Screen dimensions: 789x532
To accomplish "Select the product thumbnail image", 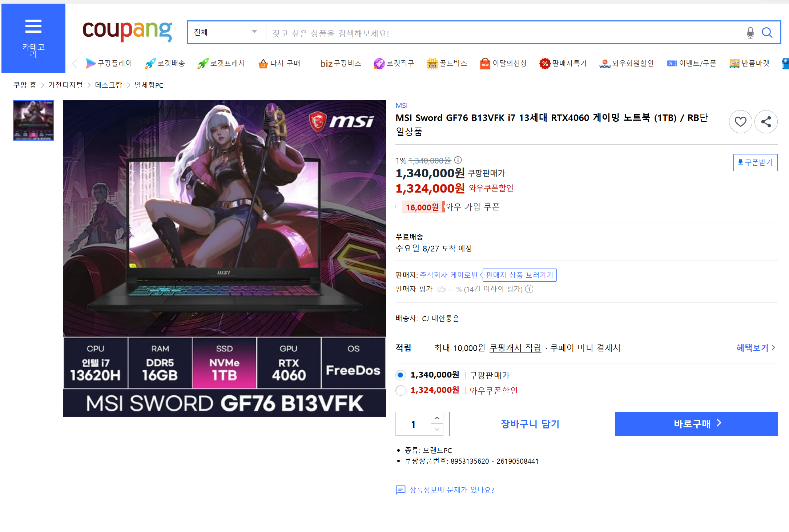I will [33, 120].
